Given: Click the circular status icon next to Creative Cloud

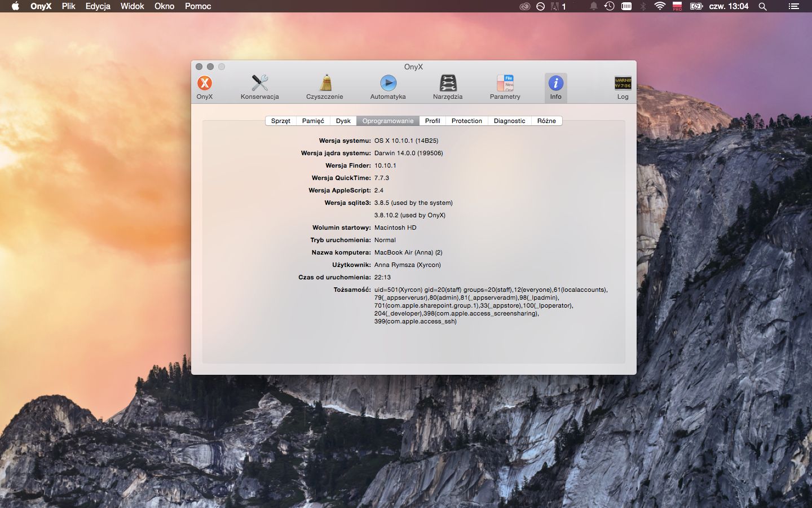Looking at the screenshot, I should pos(540,6).
